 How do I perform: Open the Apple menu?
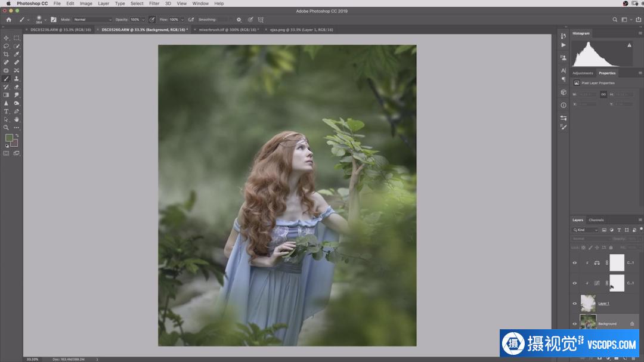(x=8, y=4)
